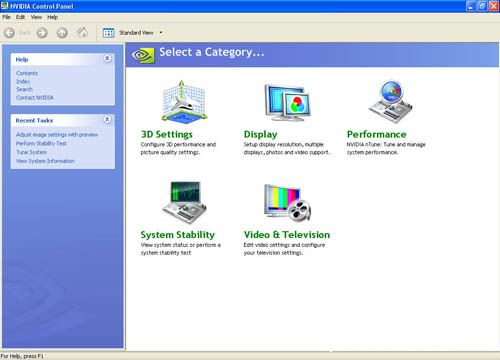This screenshot has height=360, width=500.
Task: Open the View System Information task
Action: point(45,161)
